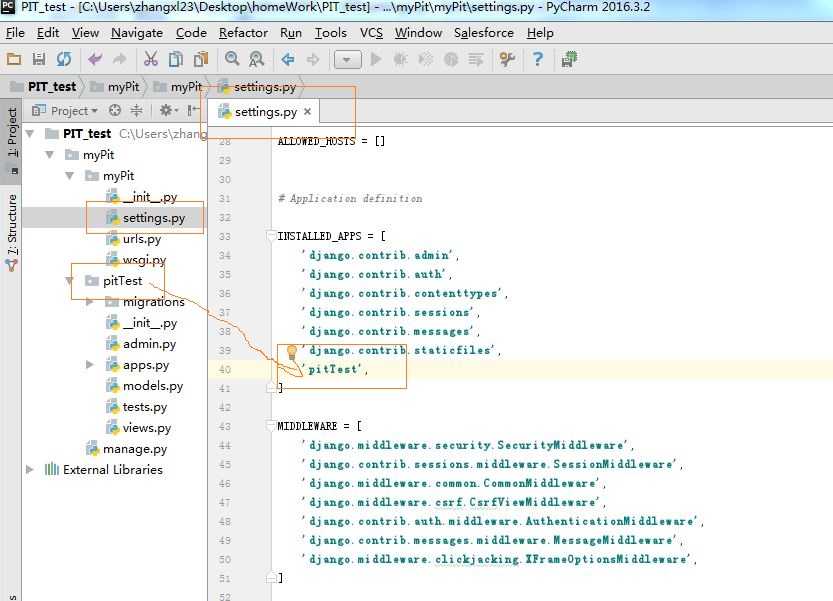Expand External Libraries node

[x=30, y=470]
